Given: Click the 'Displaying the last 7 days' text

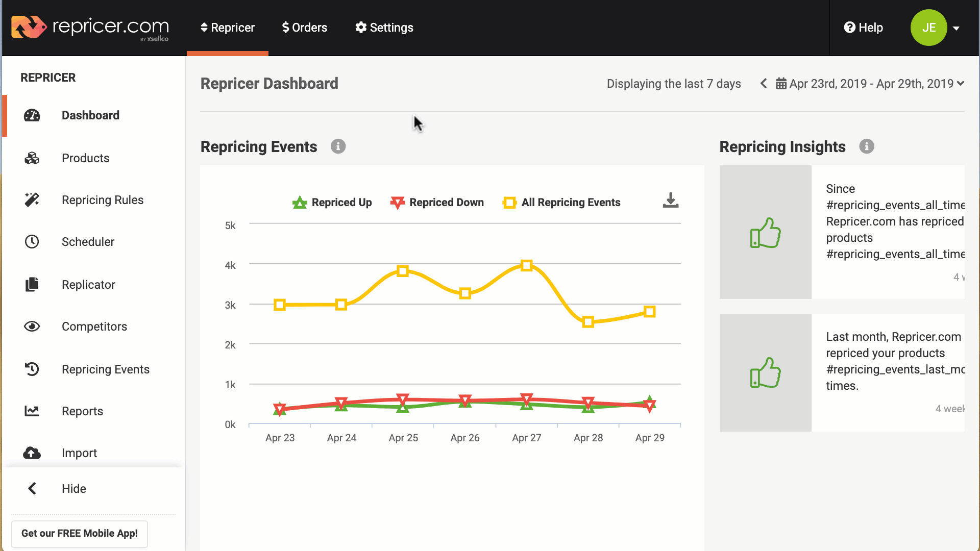Looking at the screenshot, I should (674, 84).
